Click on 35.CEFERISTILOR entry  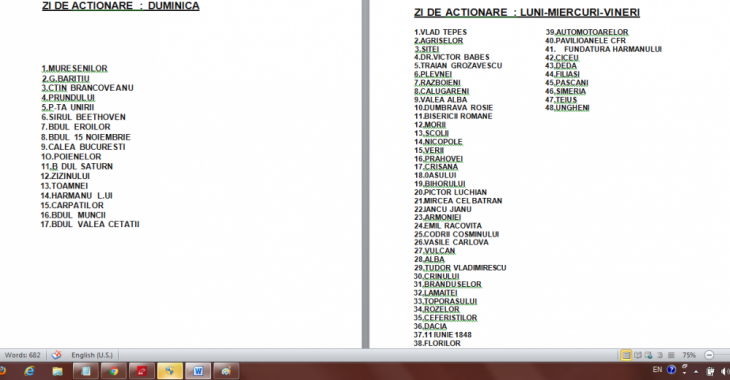pos(446,318)
